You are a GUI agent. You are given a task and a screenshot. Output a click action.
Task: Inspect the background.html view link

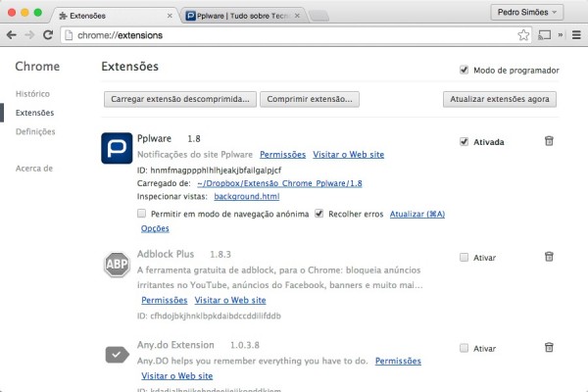click(247, 197)
